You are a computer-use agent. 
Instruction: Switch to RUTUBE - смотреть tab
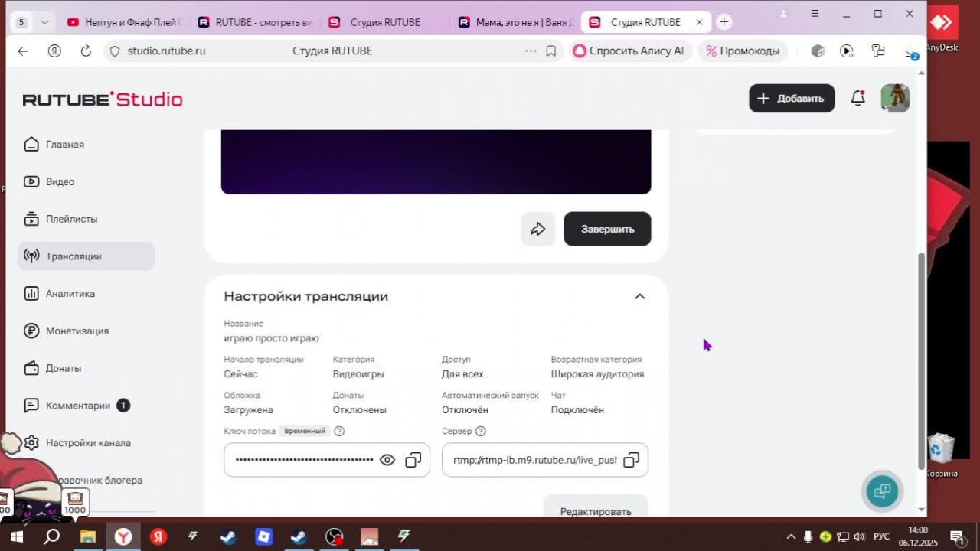[x=255, y=22]
